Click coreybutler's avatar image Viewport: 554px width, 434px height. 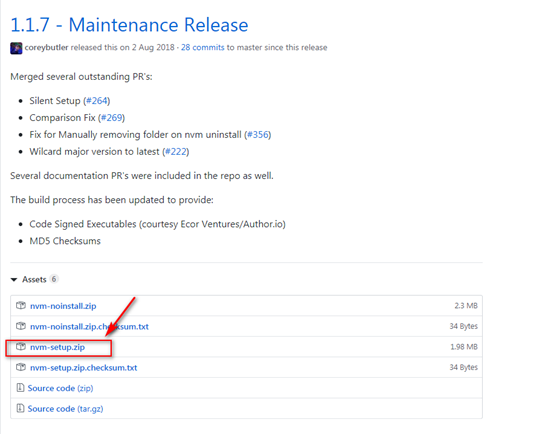point(16,48)
